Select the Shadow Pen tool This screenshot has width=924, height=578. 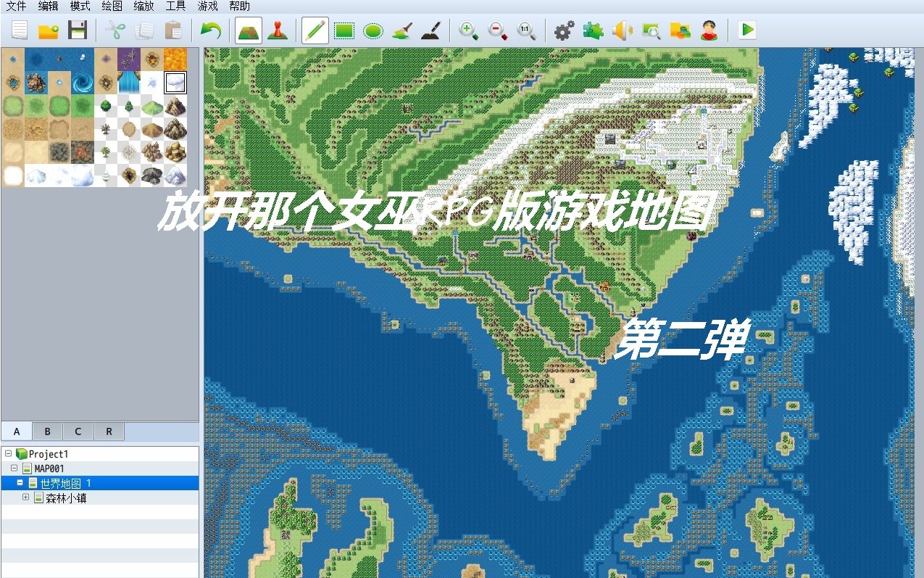pyautogui.click(x=430, y=30)
